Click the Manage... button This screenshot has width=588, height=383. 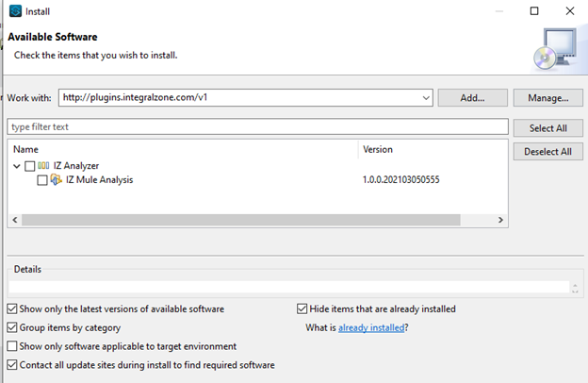(547, 97)
